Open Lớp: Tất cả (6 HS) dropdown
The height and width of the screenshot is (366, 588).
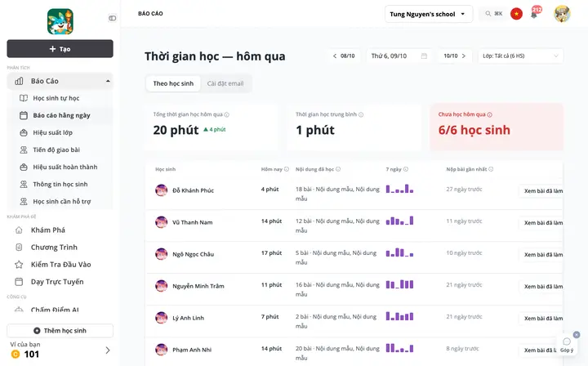tap(520, 56)
